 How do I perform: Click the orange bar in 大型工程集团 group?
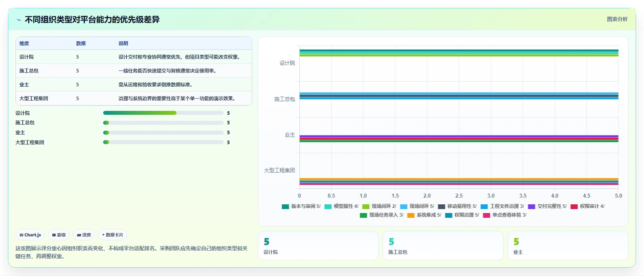[459, 179]
